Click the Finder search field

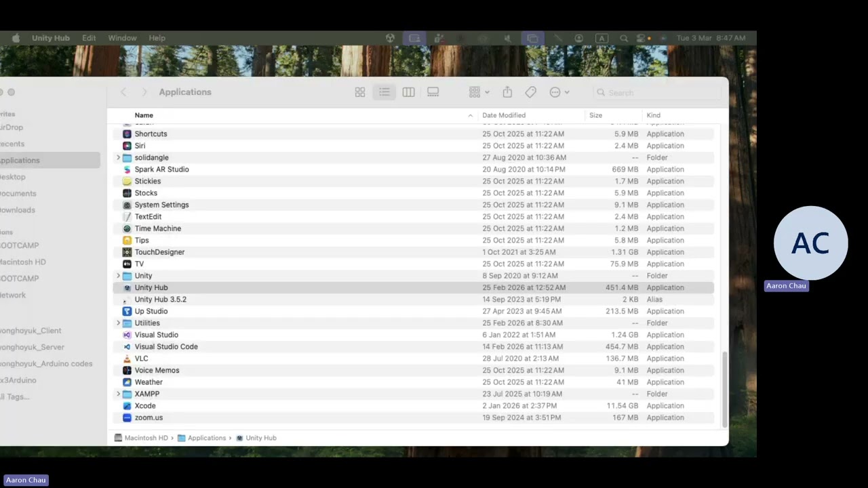point(657,92)
